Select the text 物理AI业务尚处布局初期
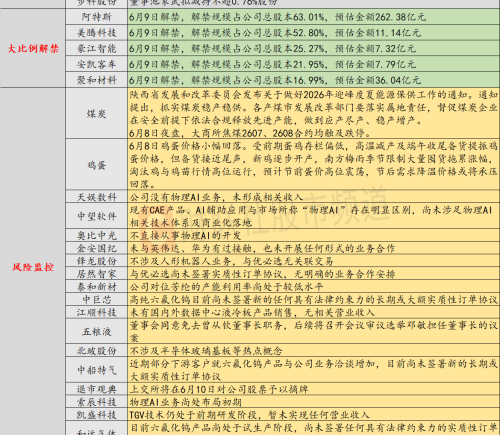500x435 pixels. pos(185,402)
